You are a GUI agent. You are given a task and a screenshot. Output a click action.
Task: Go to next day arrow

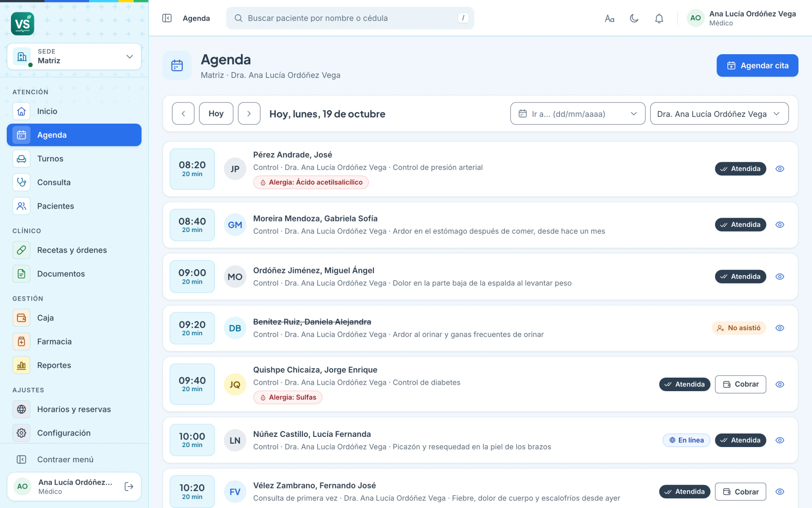[x=249, y=113]
